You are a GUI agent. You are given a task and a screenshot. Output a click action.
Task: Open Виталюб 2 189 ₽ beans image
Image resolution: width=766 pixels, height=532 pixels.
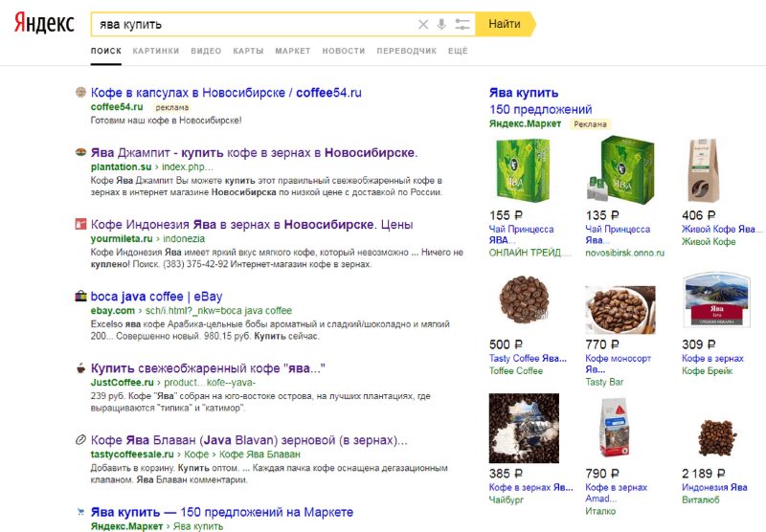(x=716, y=438)
